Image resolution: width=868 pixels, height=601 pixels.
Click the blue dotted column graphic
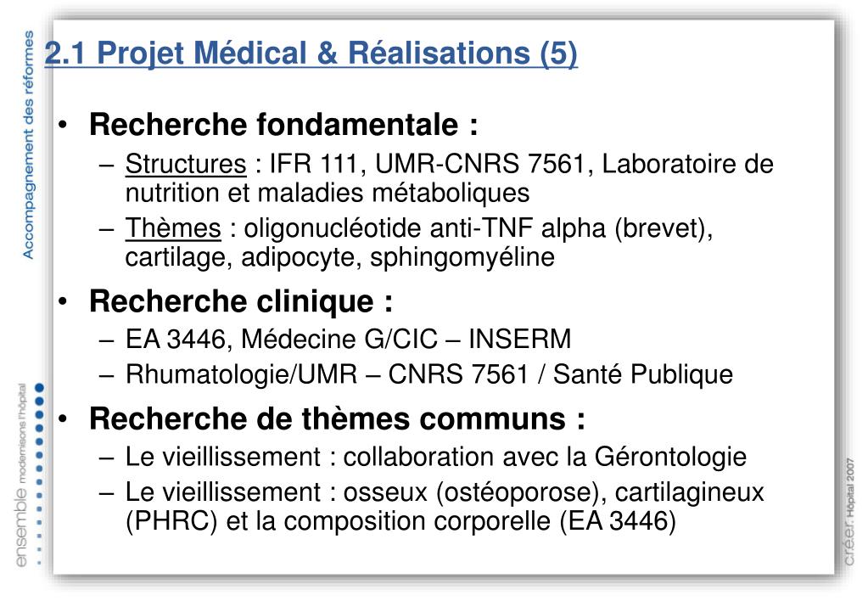tap(39, 474)
